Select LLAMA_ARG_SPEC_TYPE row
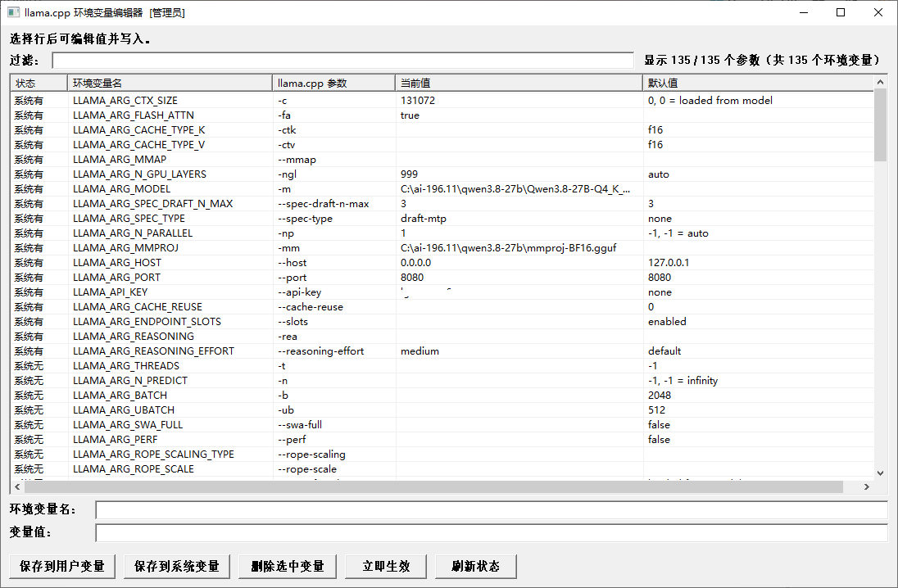This screenshot has height=588, width=898. point(442,218)
